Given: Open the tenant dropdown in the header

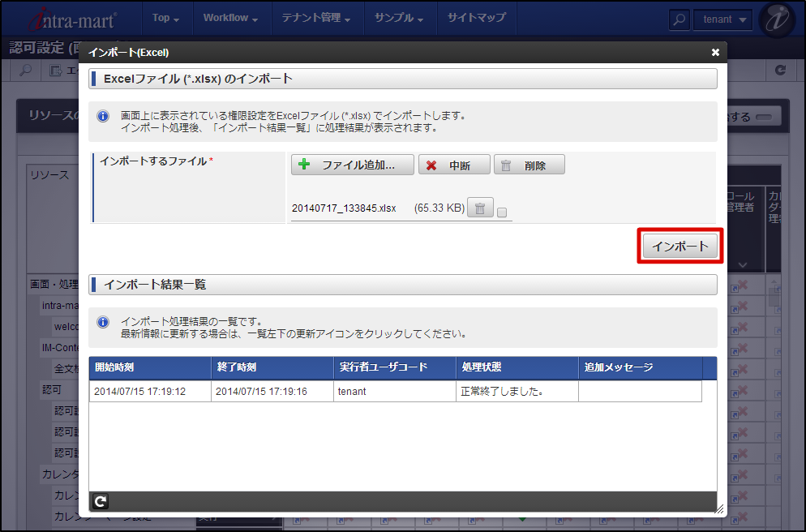Looking at the screenshot, I should [x=722, y=19].
